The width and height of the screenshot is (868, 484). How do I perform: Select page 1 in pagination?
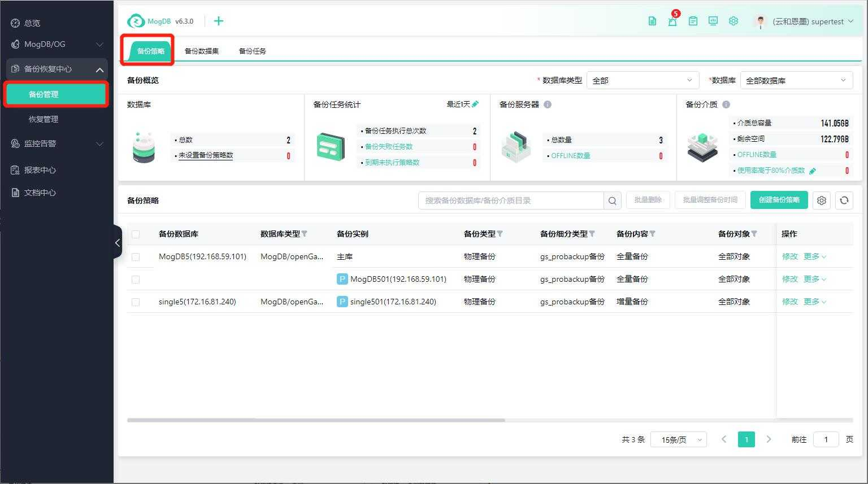747,439
